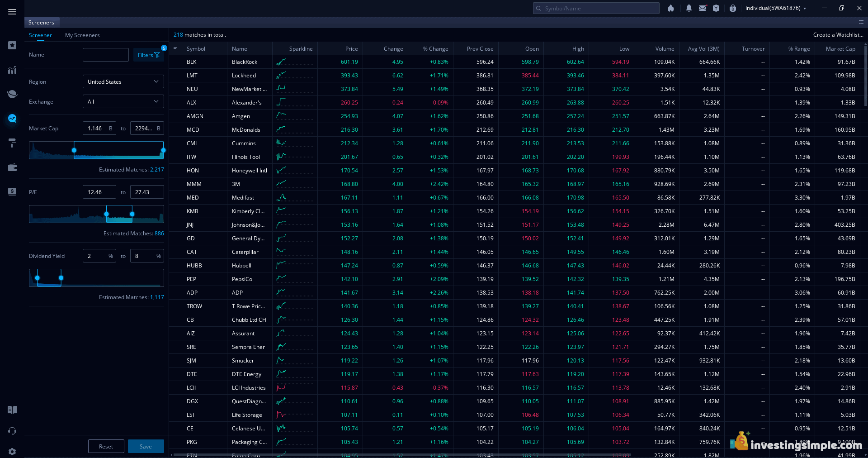Open the watchlist star icon in sidebar
The image size is (868, 458).
(12, 45)
